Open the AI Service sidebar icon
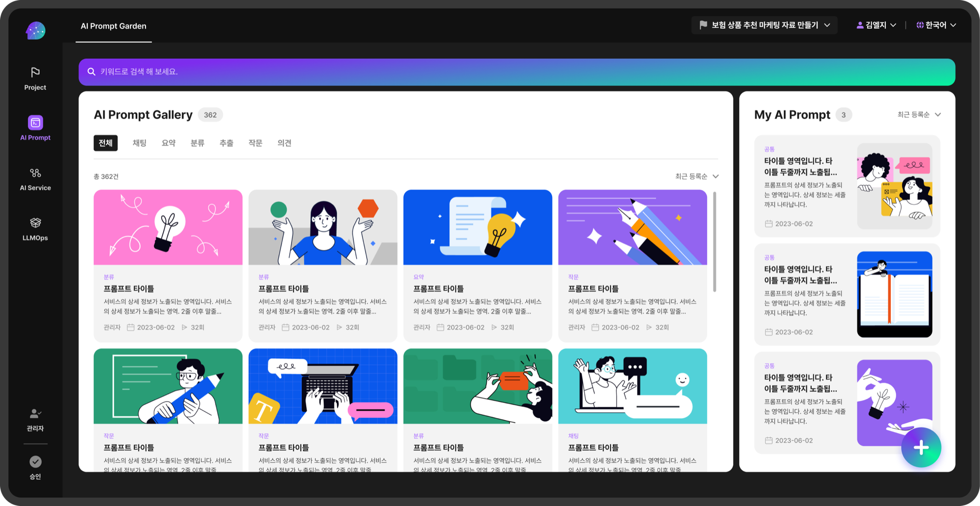 [35, 179]
